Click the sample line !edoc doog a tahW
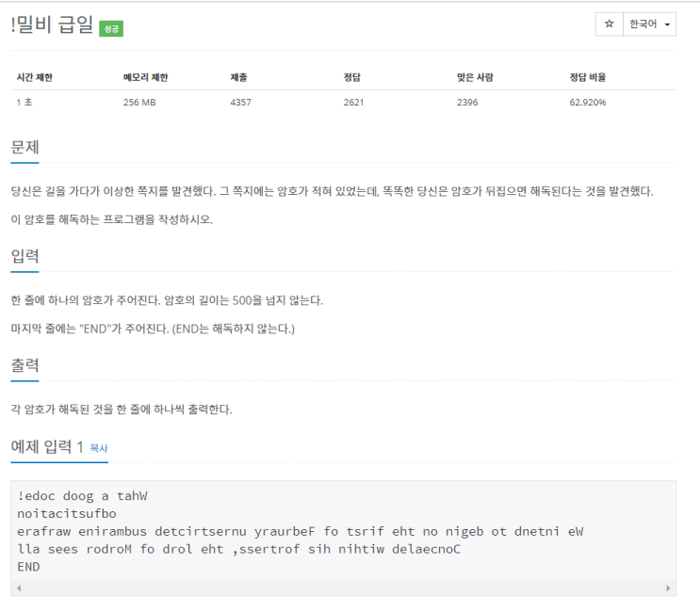The height and width of the screenshot is (612, 700). tap(82, 496)
